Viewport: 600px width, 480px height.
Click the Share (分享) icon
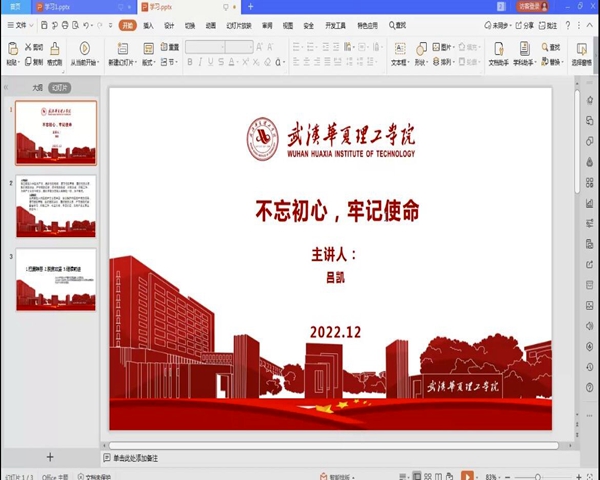524,26
